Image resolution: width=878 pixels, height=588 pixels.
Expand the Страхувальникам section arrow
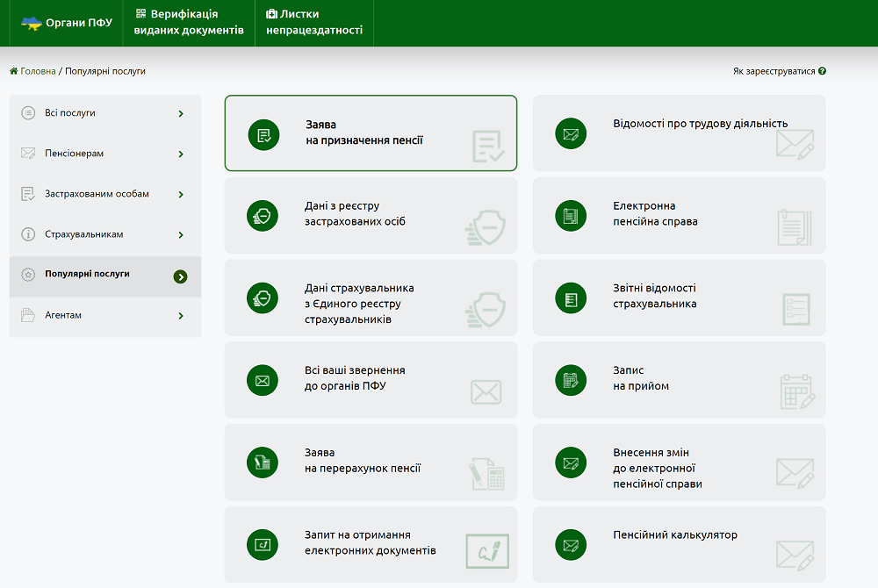(x=181, y=235)
